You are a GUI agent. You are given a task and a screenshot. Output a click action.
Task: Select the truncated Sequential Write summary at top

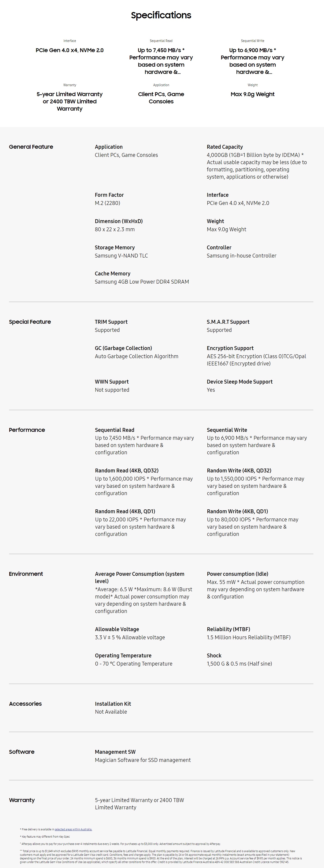(253, 61)
